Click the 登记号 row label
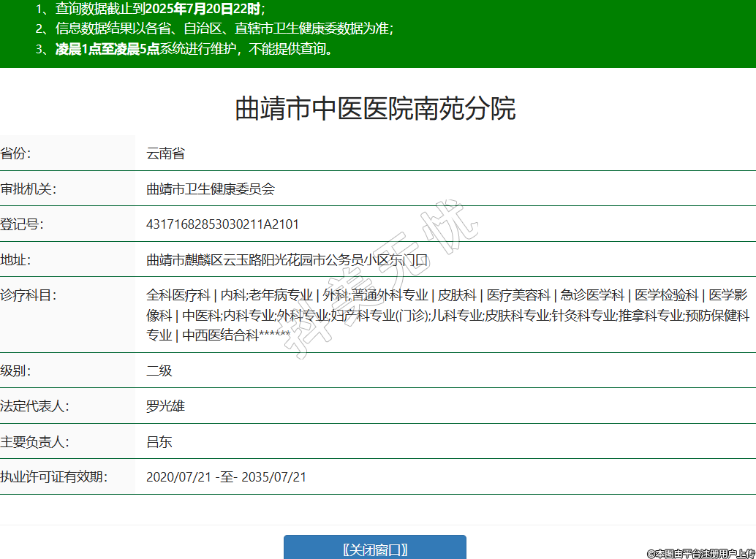756x559 pixels. pyautogui.click(x=22, y=224)
